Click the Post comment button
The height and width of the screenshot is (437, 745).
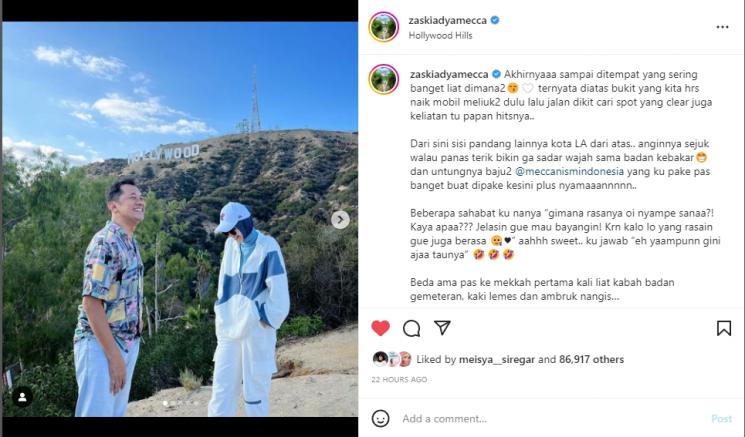tap(721, 418)
